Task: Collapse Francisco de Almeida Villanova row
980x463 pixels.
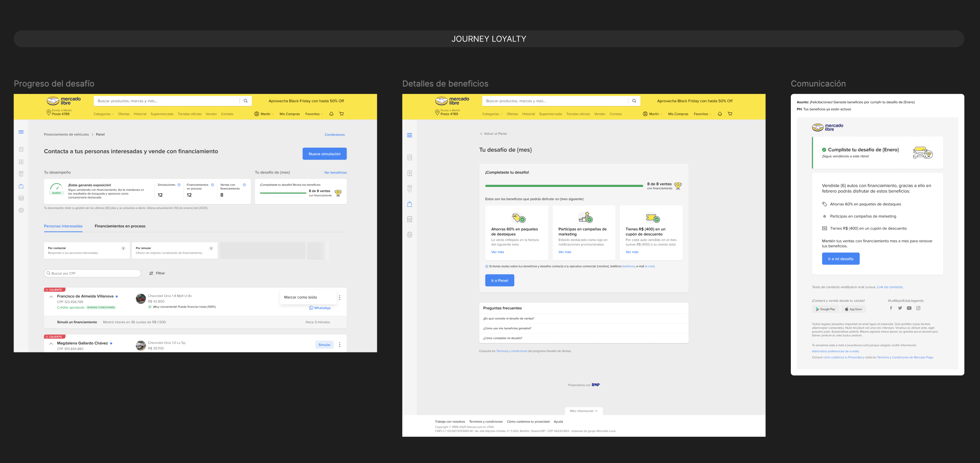Action: (x=51, y=297)
